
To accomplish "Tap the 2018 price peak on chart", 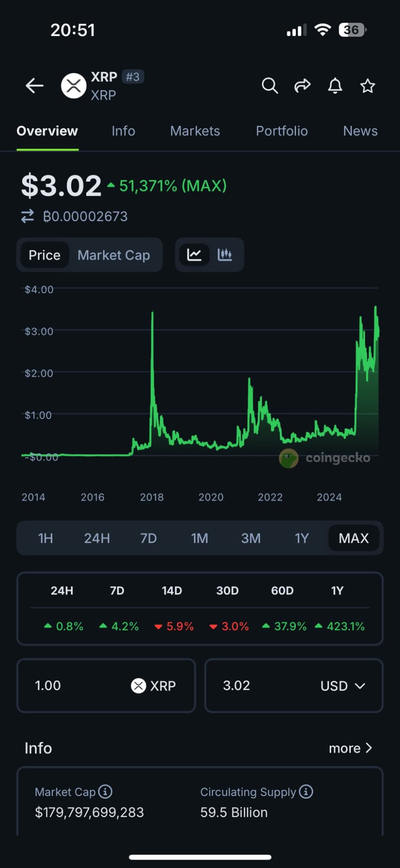I will pos(152,313).
